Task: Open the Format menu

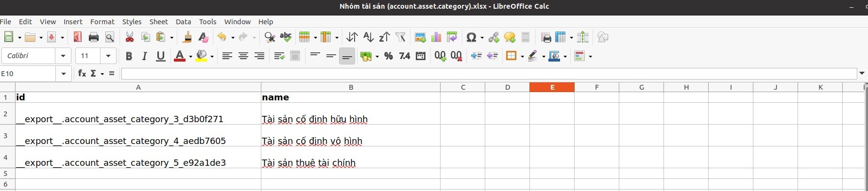Action: (x=102, y=22)
